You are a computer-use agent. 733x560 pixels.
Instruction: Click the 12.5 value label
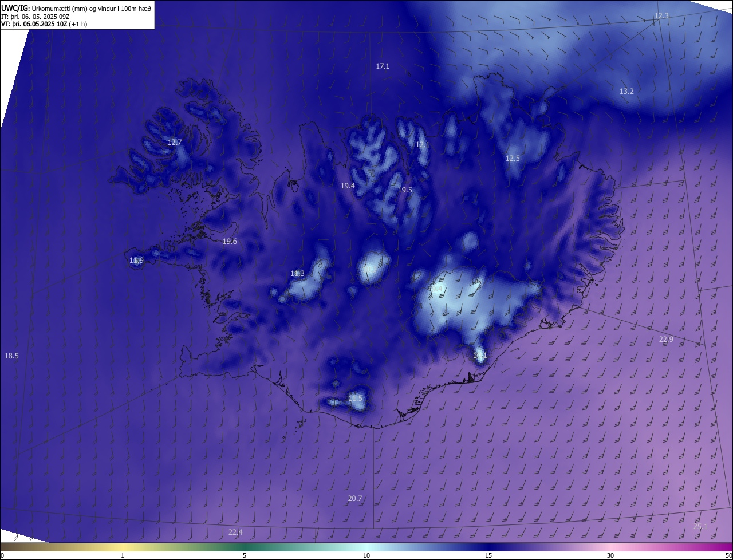coord(513,158)
